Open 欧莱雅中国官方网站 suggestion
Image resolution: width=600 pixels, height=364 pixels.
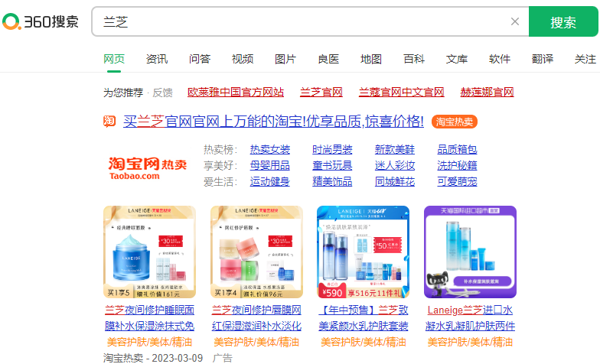click(x=236, y=92)
